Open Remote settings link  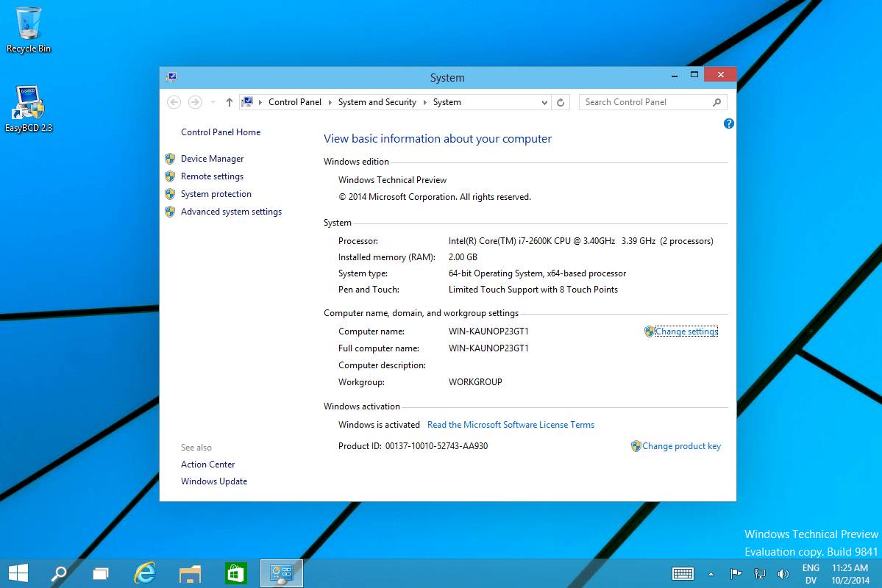pyautogui.click(x=212, y=176)
